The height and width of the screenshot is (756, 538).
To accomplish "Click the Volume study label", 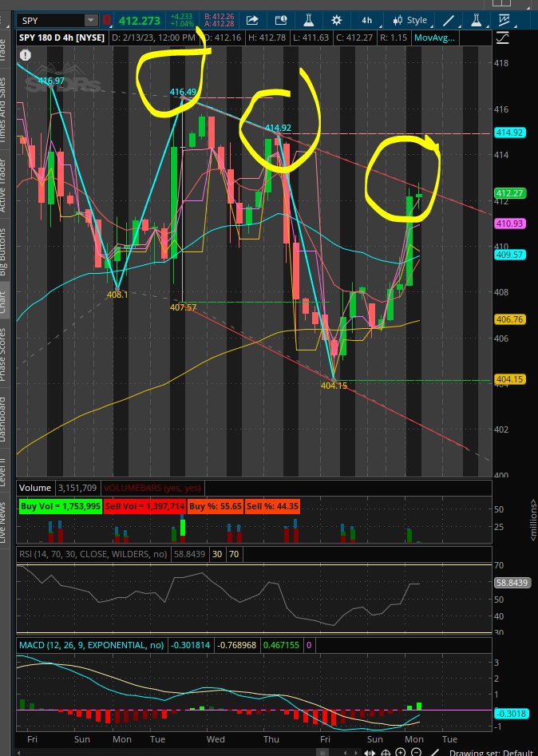I will coord(34,488).
